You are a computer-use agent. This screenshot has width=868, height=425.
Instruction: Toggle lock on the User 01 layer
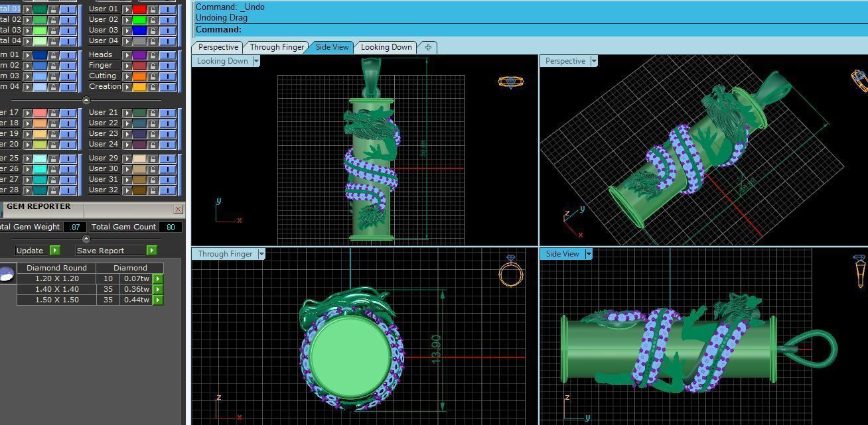[153, 9]
